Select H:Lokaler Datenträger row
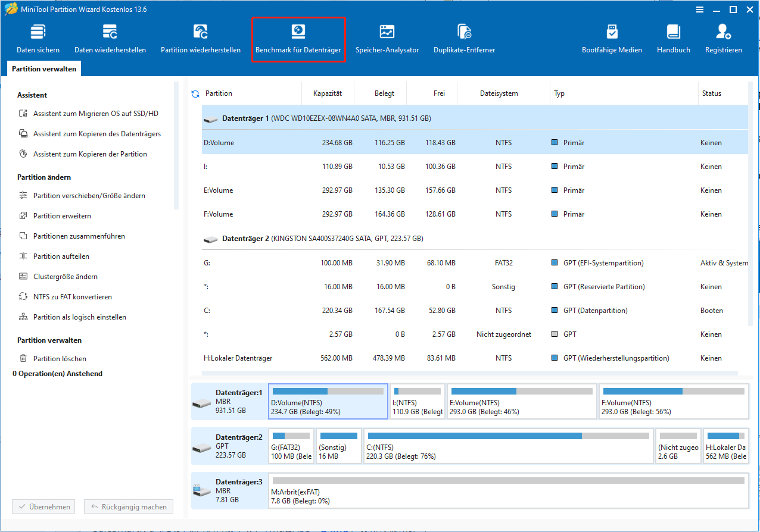The height and width of the screenshot is (532, 760). click(x=475, y=358)
